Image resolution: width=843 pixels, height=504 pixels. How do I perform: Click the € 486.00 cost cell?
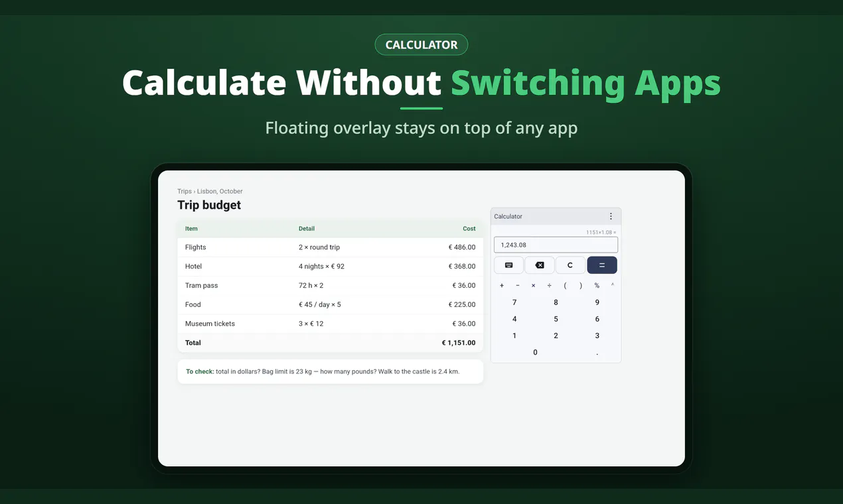(x=462, y=247)
